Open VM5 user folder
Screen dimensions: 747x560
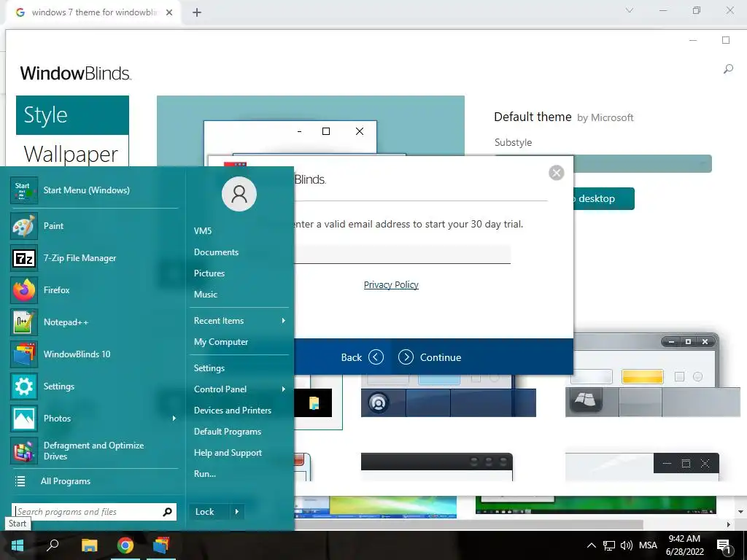tap(203, 231)
